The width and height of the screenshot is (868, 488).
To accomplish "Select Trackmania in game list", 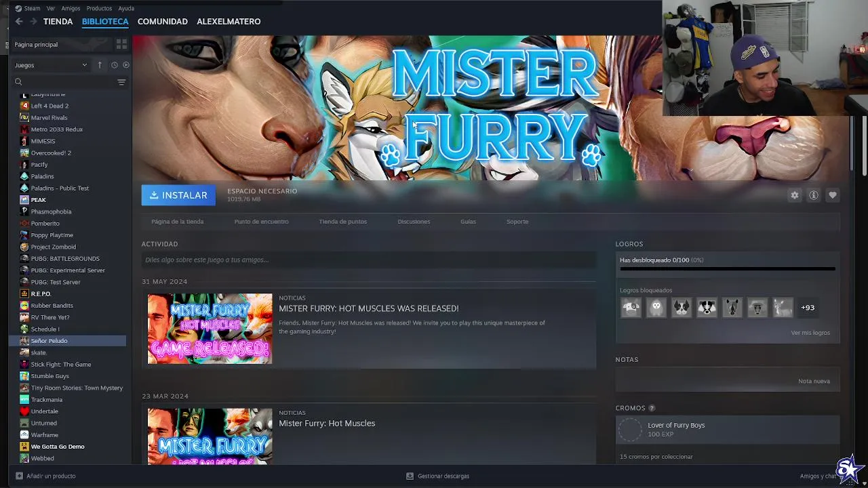I will pos(47,400).
